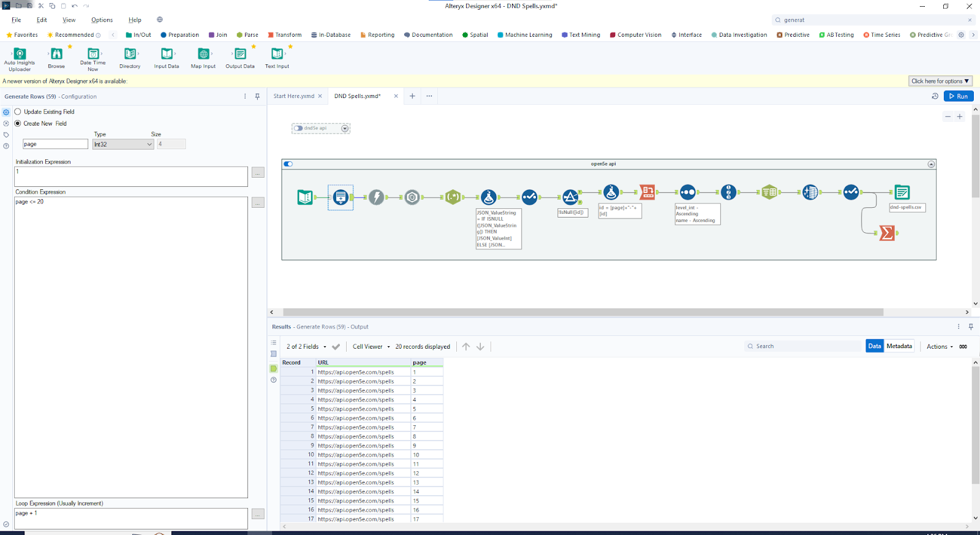
Task: Toggle the dnd5e api container switch
Action: pyautogui.click(x=298, y=128)
